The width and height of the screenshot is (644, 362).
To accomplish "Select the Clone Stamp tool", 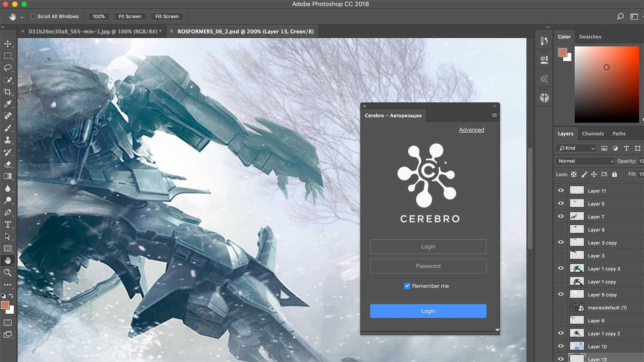I will 7,140.
